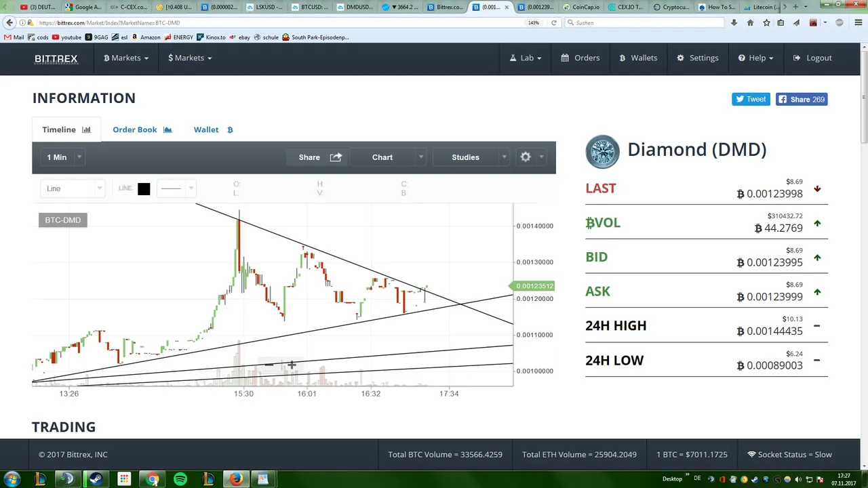Open the Lab dropdown menu
Screen dimensions: 868x488
(x=526, y=58)
